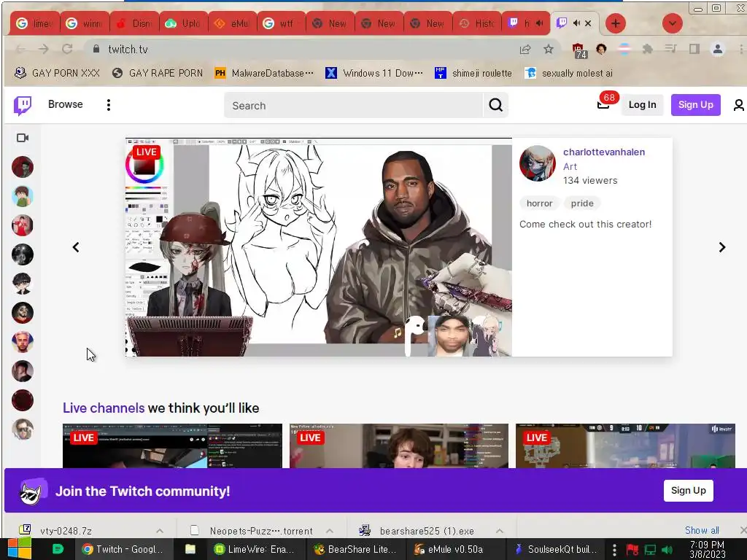The image size is (747, 560).
Task: Click the charlottevanhalen channel avatar
Action: (538, 164)
